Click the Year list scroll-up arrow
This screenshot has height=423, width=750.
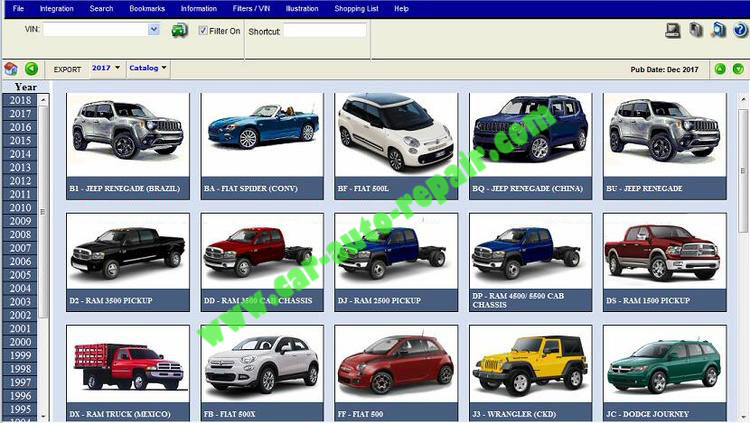coord(43,100)
